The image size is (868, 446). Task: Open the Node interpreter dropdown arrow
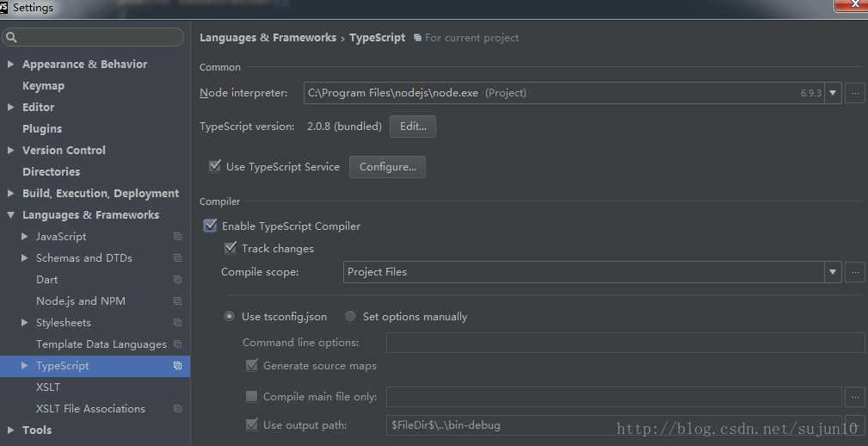[x=833, y=93]
